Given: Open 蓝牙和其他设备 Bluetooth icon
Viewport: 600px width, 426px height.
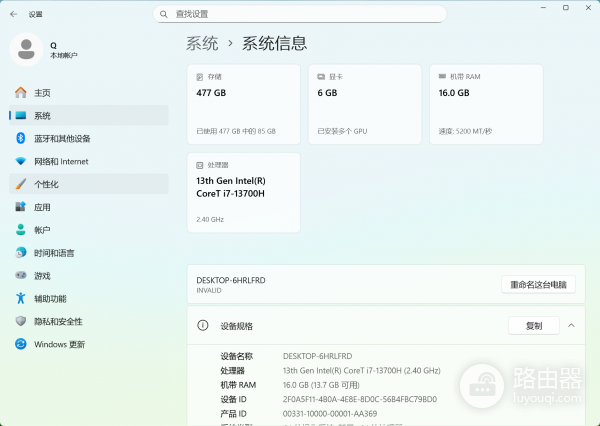Looking at the screenshot, I should pos(21,138).
